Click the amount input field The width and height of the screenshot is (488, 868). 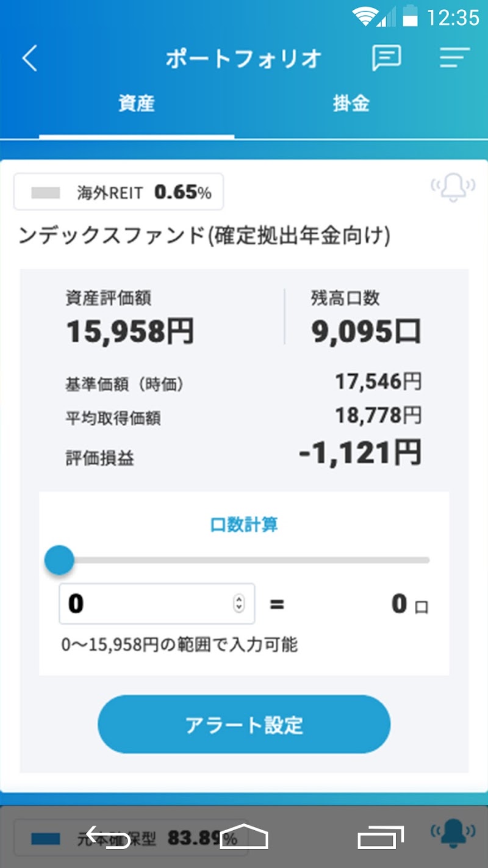click(x=146, y=604)
